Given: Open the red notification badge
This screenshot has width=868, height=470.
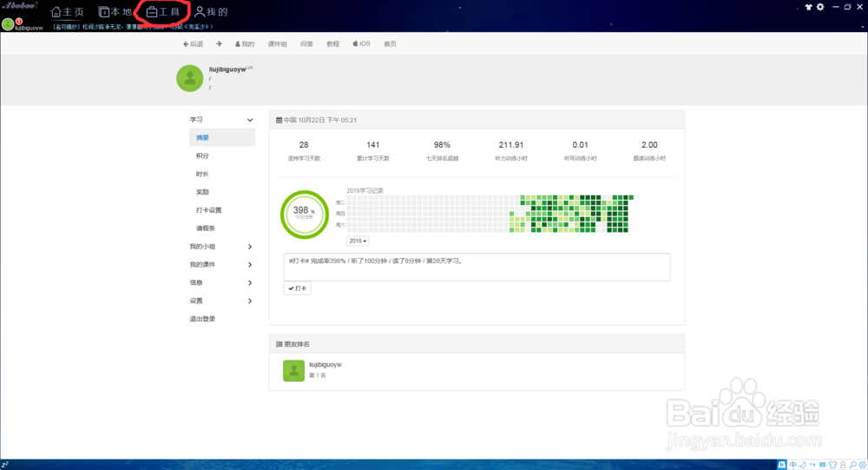Looking at the screenshot, I should (x=18, y=22).
